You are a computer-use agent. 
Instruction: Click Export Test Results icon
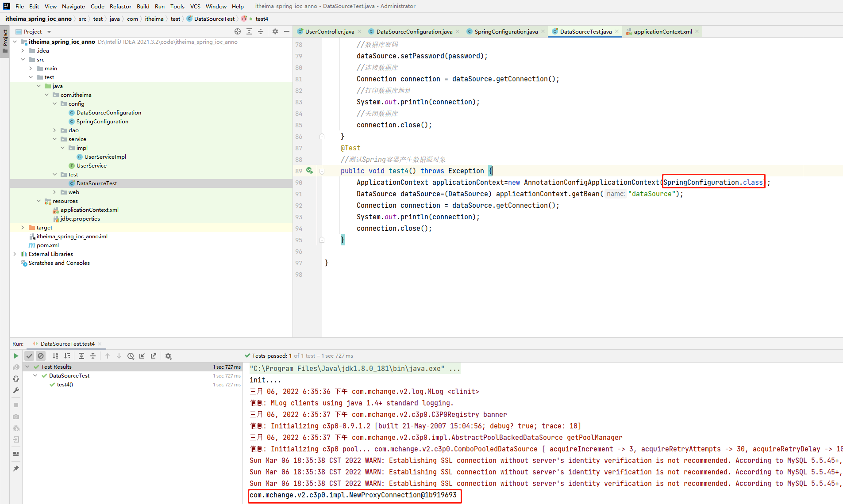point(154,356)
